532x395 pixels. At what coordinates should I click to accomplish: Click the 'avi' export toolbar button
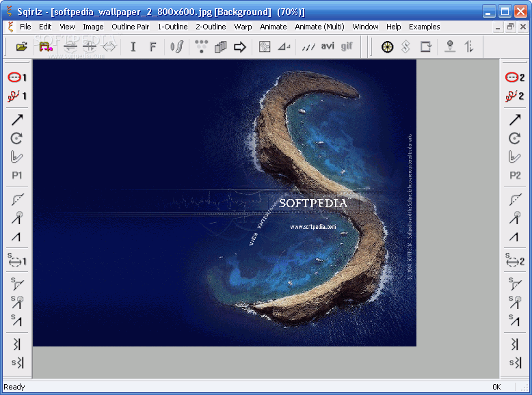tap(328, 46)
